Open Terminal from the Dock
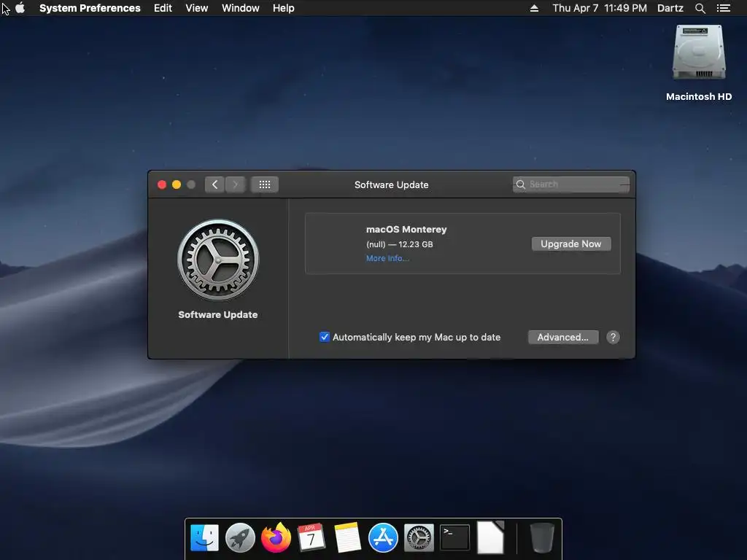747x560 pixels. pos(454,538)
